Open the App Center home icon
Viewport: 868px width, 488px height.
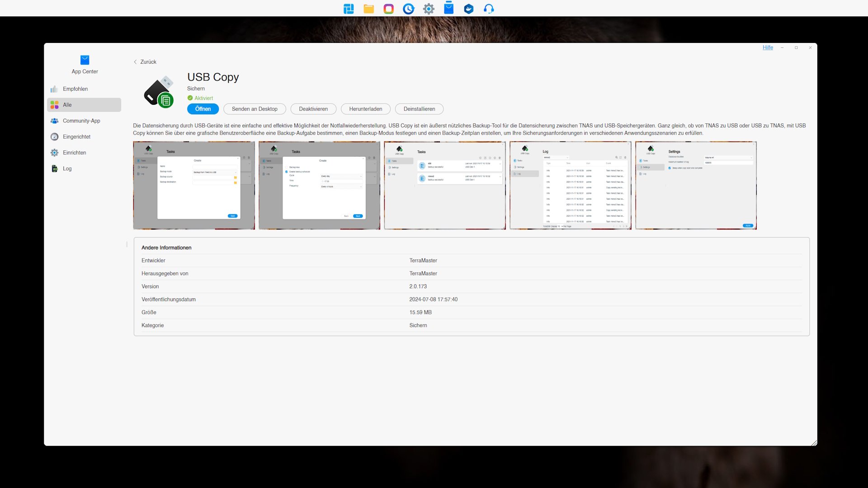(84, 60)
